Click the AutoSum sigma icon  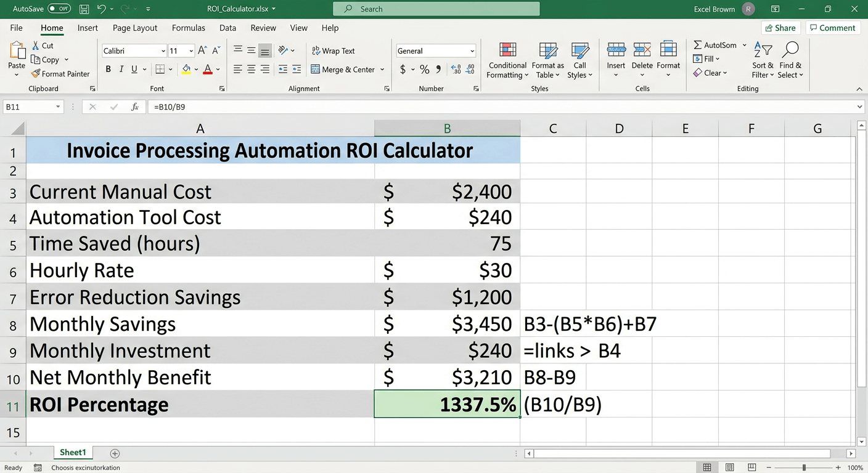(698, 45)
